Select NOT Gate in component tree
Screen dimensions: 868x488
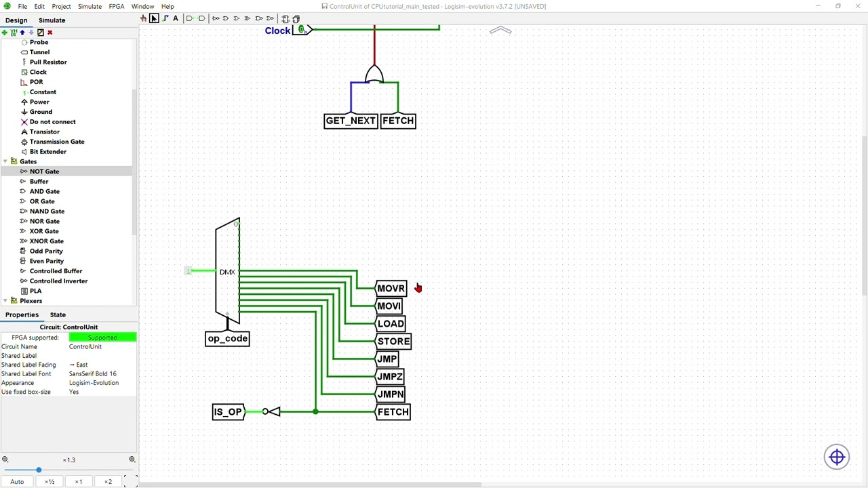[x=44, y=171]
